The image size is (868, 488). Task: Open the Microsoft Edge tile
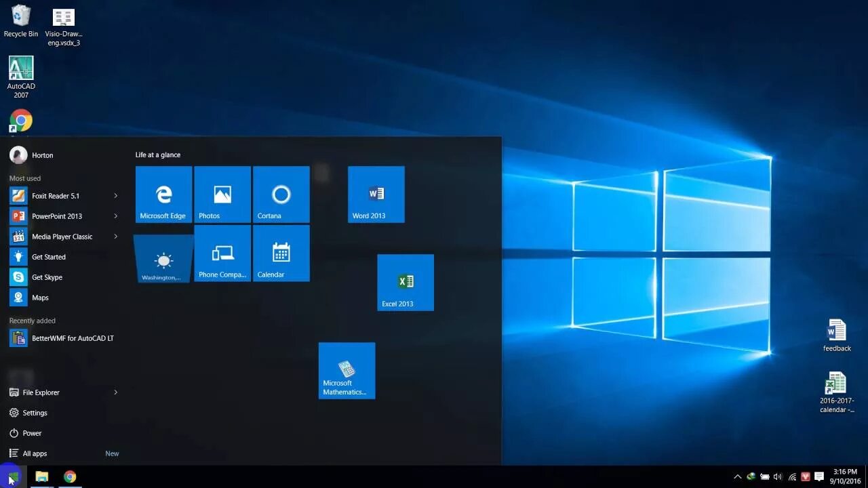[x=163, y=195]
